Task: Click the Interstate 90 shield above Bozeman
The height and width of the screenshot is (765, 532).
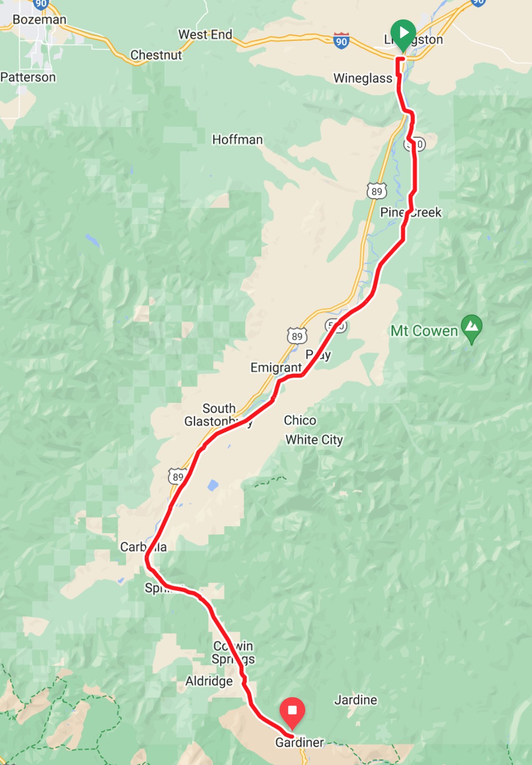Action: coord(41,4)
